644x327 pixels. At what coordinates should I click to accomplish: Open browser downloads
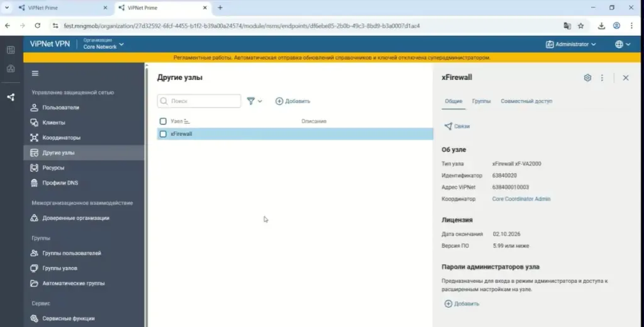[601, 26]
